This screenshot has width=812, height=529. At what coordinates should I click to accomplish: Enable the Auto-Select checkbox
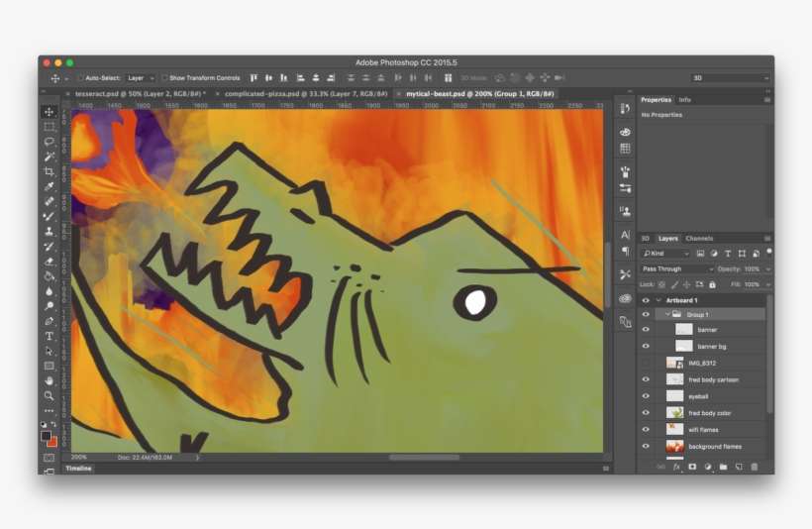click(x=81, y=77)
